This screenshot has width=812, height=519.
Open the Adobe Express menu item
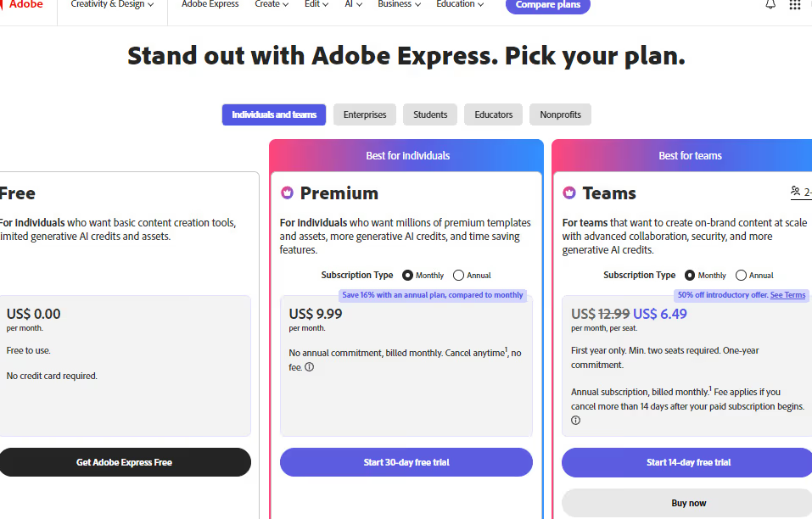pyautogui.click(x=210, y=4)
